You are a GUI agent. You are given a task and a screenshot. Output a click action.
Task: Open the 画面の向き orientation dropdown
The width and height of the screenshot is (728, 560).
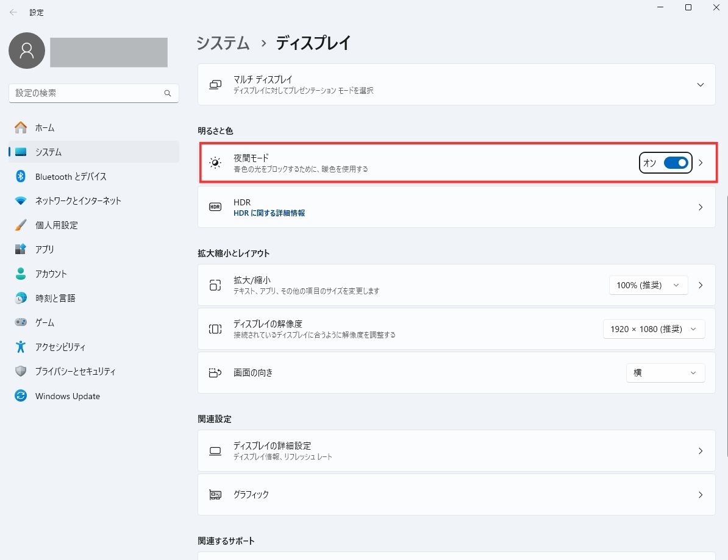(665, 373)
